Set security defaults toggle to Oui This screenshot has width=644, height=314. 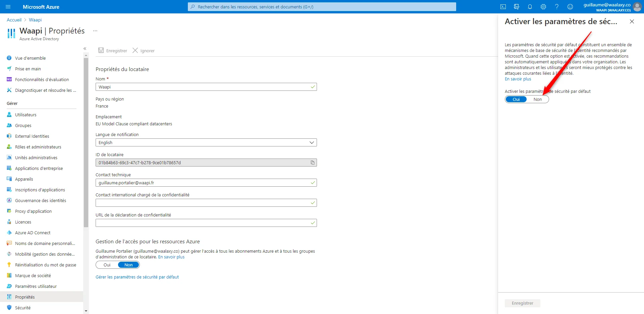click(516, 99)
